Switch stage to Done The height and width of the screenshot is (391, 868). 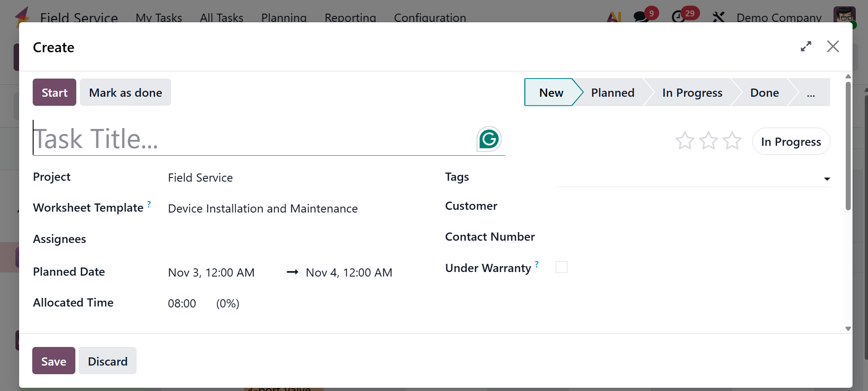(x=764, y=93)
